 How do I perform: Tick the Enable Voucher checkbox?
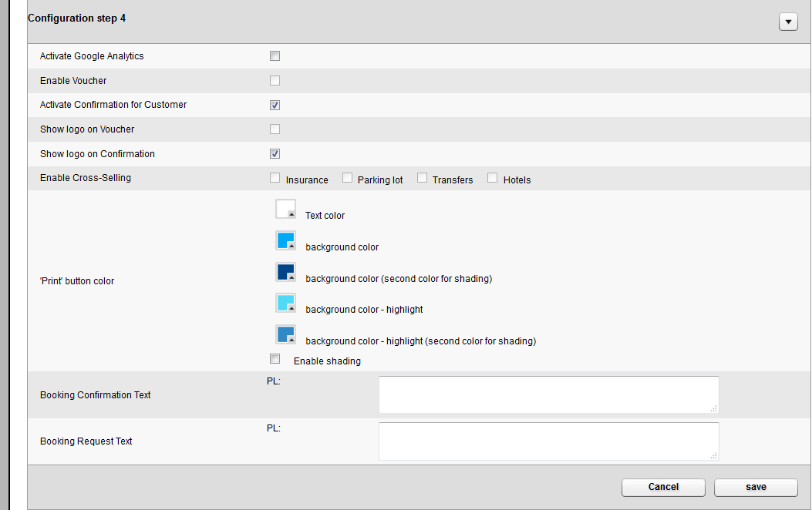pyautogui.click(x=275, y=81)
